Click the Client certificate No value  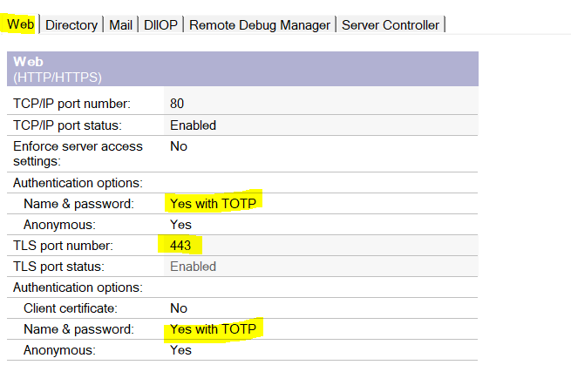pos(179,308)
